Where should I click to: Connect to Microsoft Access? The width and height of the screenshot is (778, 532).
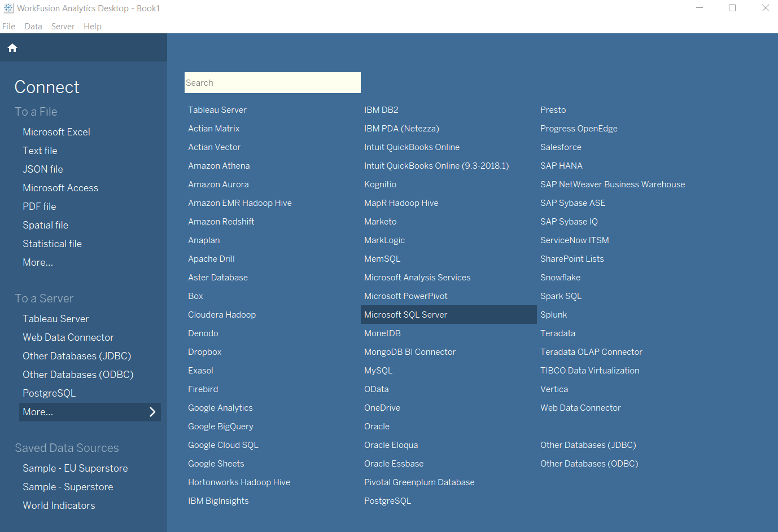tap(60, 188)
